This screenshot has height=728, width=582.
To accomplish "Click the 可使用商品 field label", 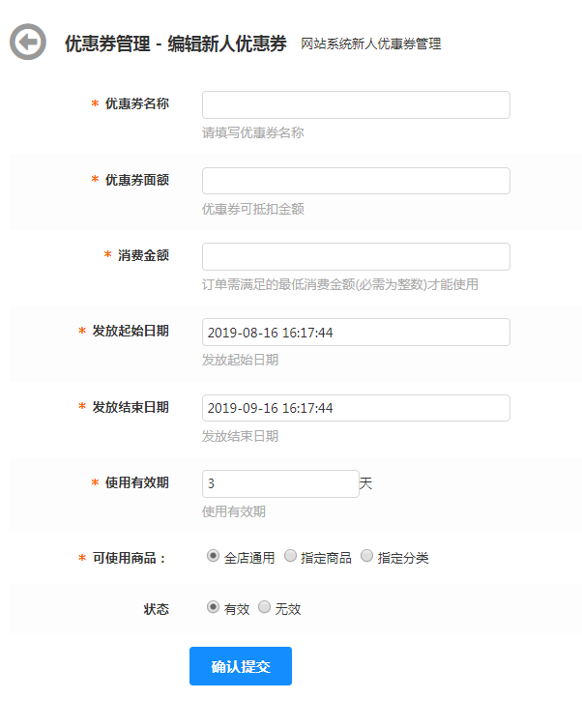I will [130, 558].
